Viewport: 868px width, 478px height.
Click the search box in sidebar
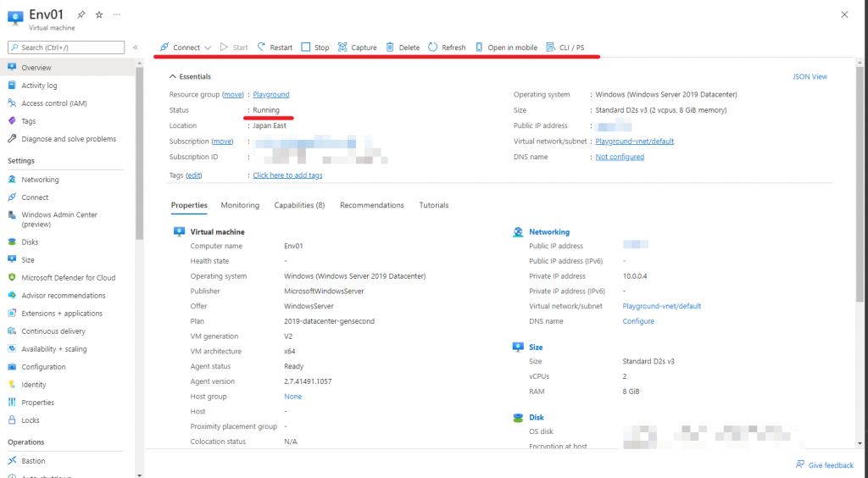[66, 47]
